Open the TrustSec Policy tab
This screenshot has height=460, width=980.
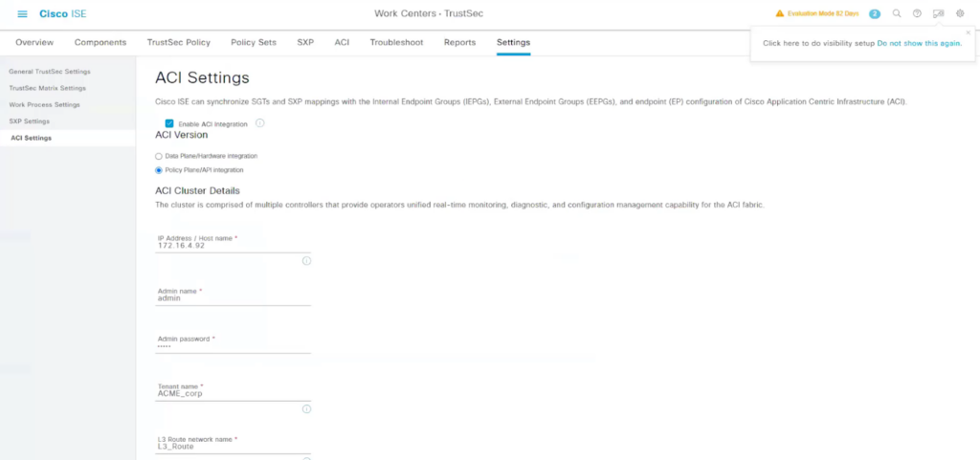tap(179, 42)
